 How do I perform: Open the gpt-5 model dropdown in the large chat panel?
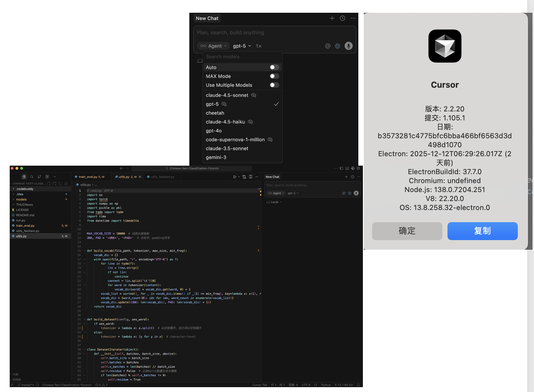pos(242,46)
